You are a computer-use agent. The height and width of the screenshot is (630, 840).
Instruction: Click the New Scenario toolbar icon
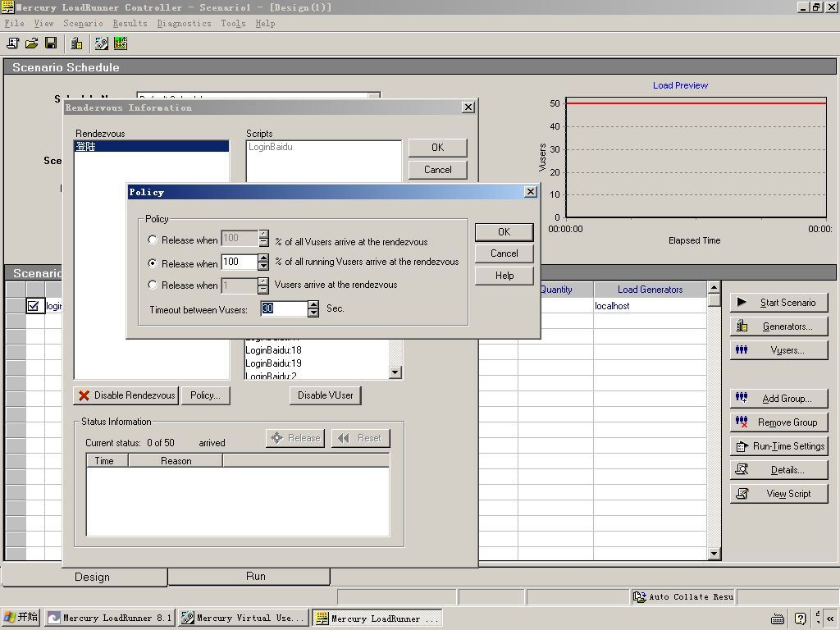click(x=12, y=43)
